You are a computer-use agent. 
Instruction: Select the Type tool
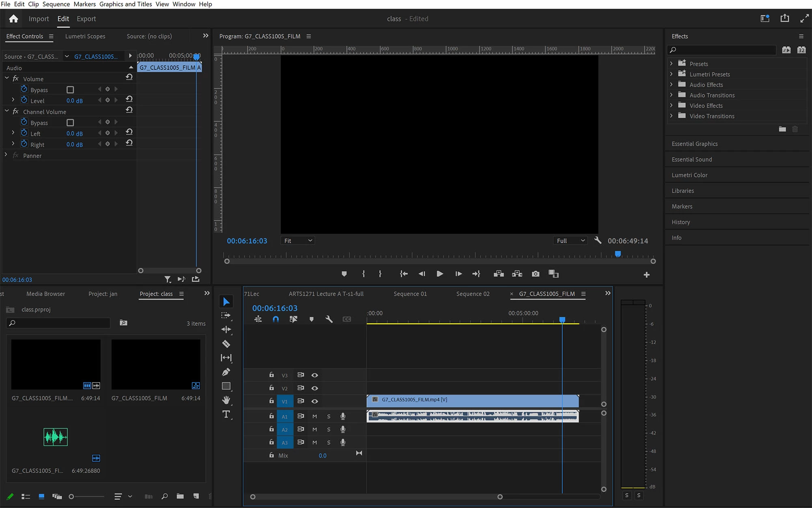click(226, 414)
